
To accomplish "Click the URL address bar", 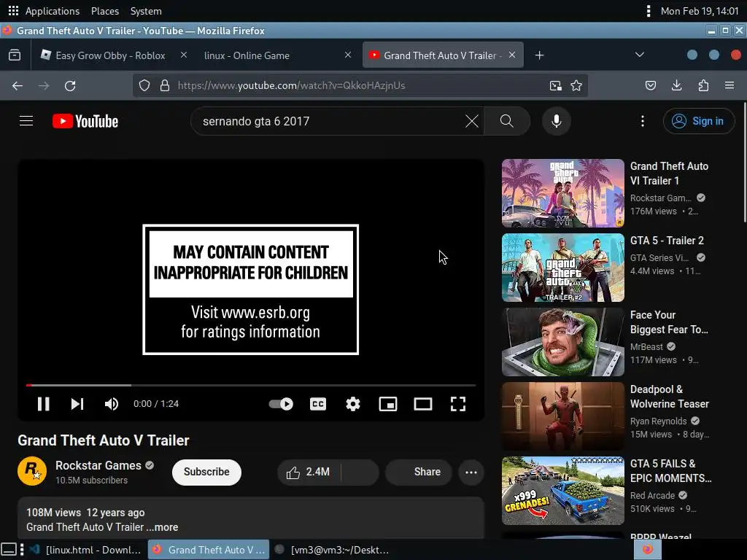I will [x=360, y=86].
